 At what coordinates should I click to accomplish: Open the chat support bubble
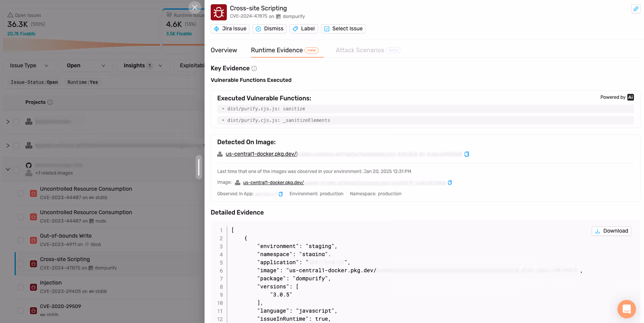pyautogui.click(x=626, y=309)
